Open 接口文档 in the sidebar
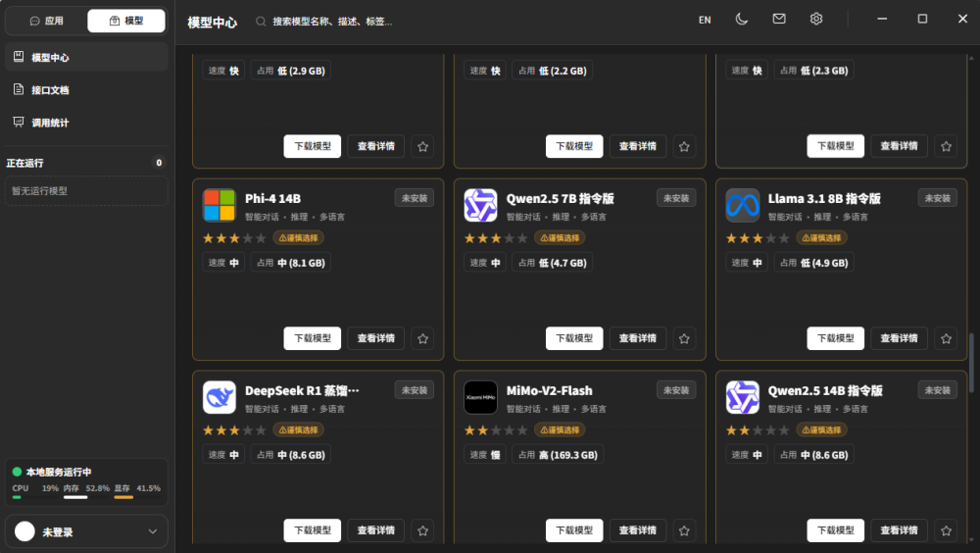The width and height of the screenshot is (980, 553). click(x=86, y=89)
